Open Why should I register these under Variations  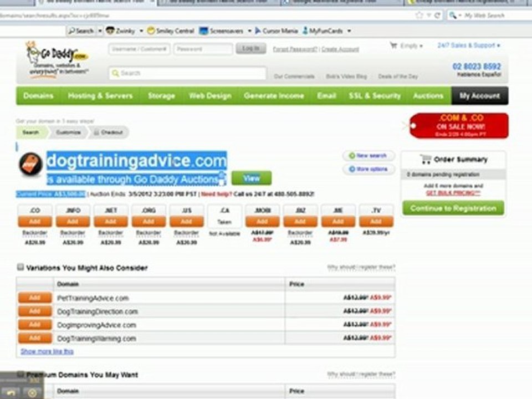(x=361, y=267)
